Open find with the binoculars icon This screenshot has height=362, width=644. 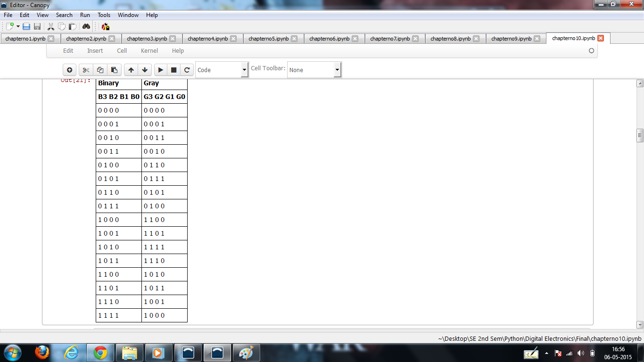(86, 26)
